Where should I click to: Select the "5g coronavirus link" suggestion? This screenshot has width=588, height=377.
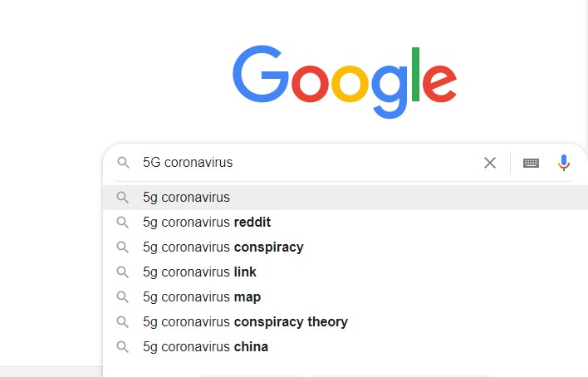click(345, 272)
